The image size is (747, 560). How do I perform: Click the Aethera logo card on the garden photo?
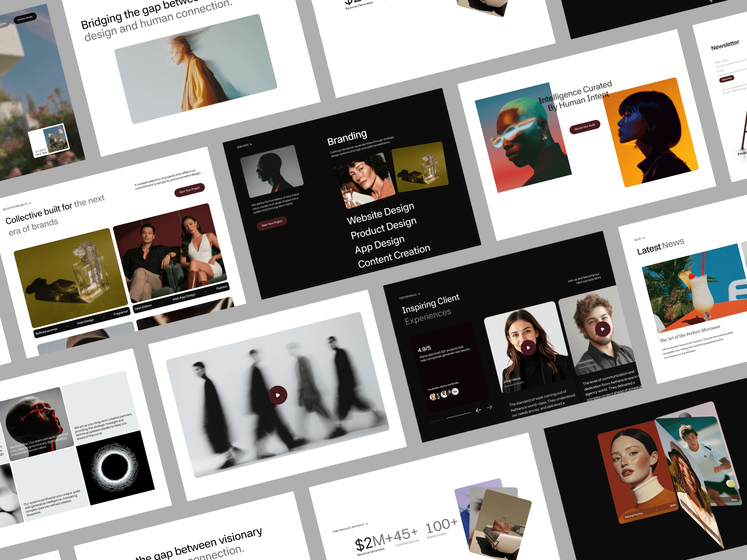[49, 140]
